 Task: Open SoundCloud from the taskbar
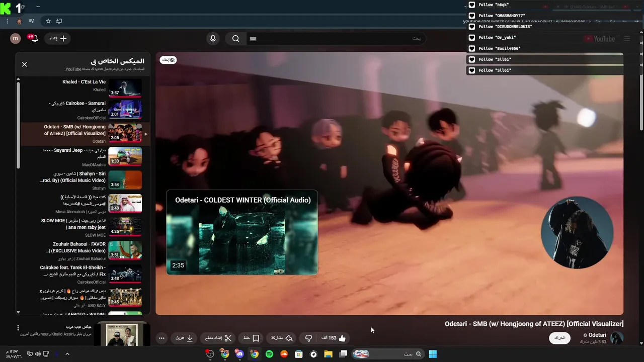(x=284, y=354)
